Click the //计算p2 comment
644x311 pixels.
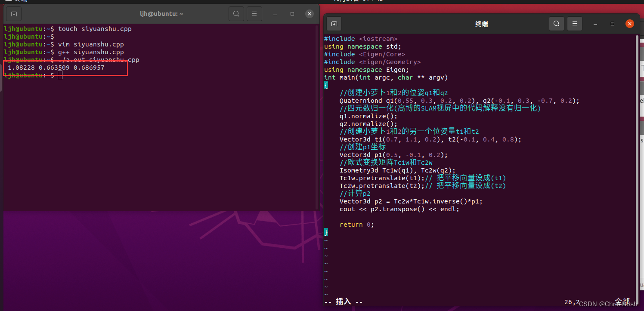pos(355,194)
